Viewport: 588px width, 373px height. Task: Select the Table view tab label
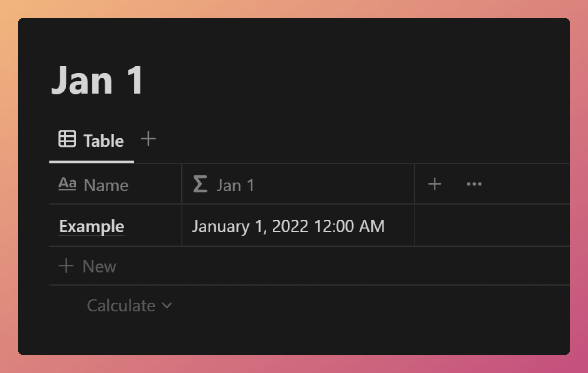pos(104,141)
